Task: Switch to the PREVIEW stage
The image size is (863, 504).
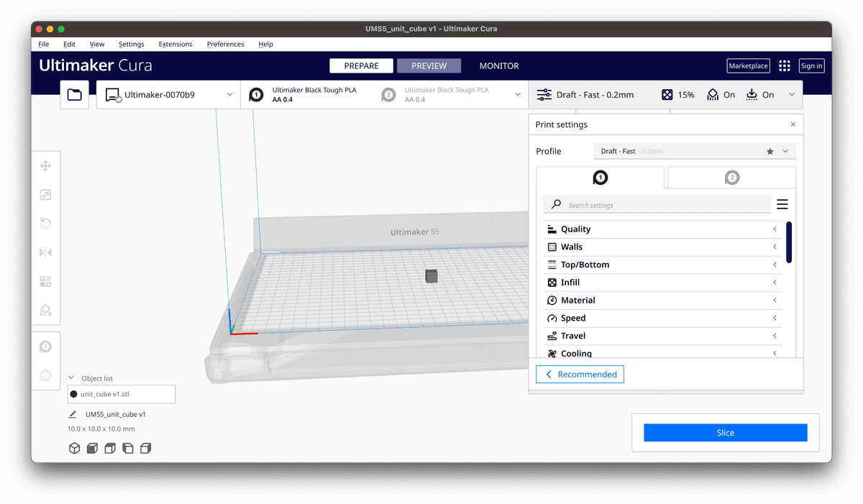Action: 429,65
